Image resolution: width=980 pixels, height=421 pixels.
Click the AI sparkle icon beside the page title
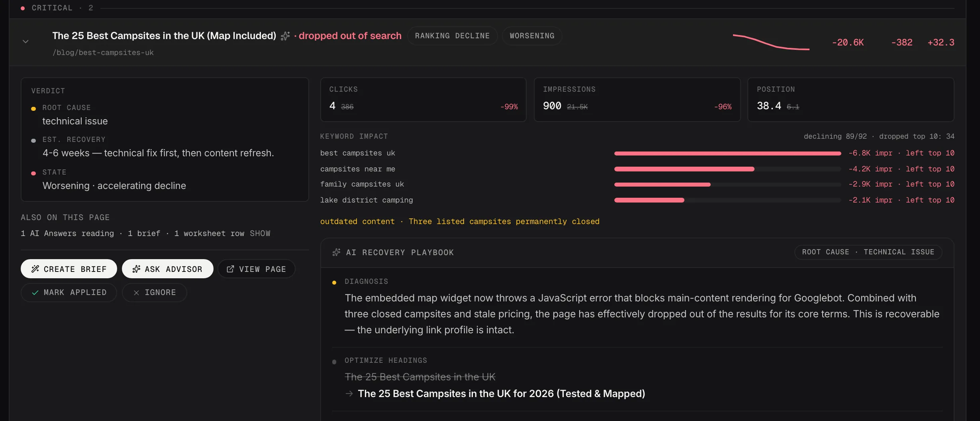click(285, 36)
